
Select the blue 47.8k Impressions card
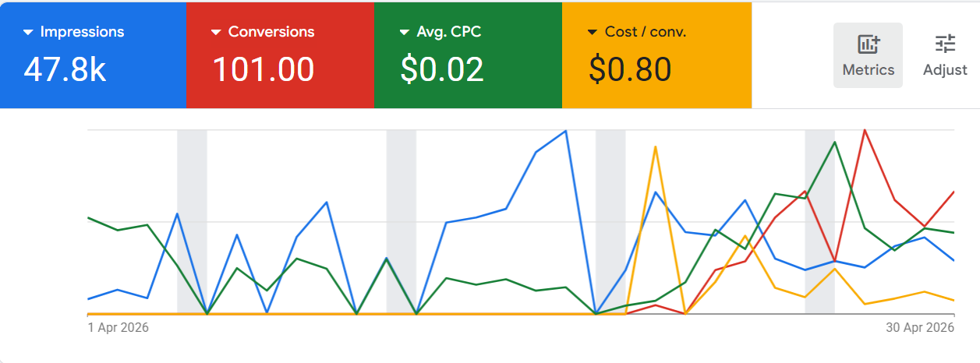94,55
